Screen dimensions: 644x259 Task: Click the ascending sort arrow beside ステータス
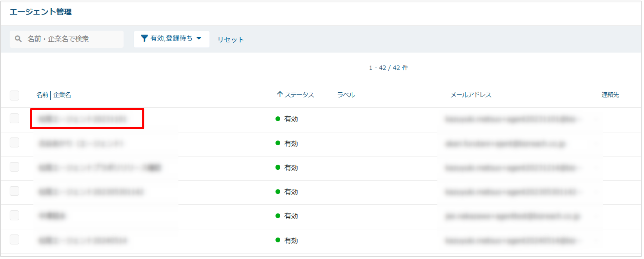coord(280,94)
